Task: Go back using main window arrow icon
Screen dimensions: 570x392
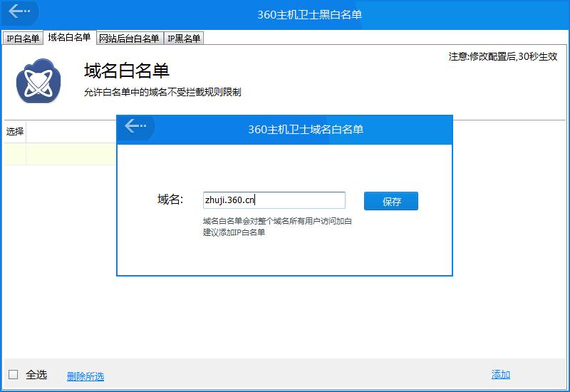Action: coord(19,11)
